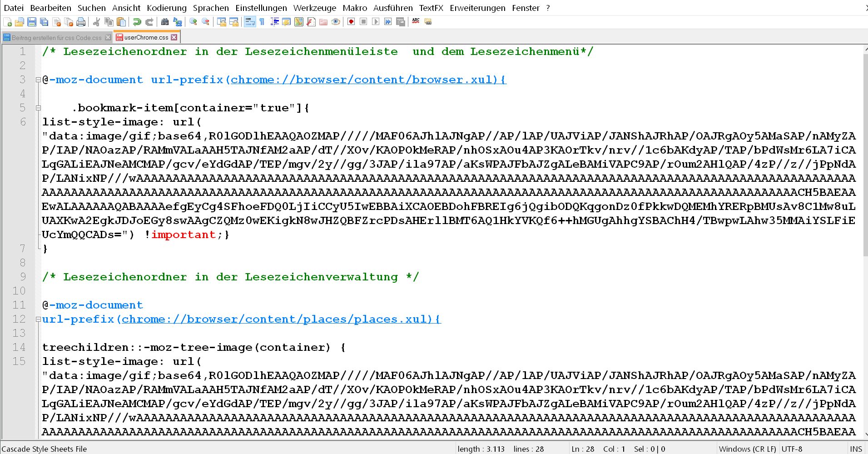
Task: Click the Save recorded macro icon
Action: point(400,22)
